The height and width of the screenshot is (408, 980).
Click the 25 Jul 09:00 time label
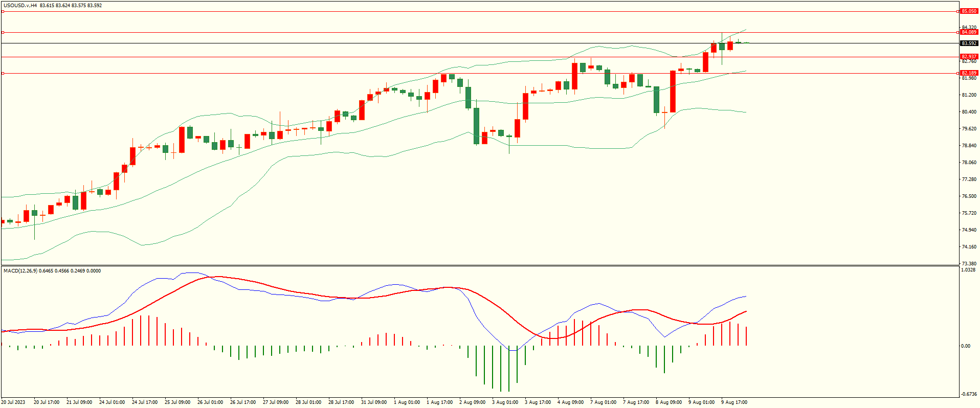pos(177,402)
